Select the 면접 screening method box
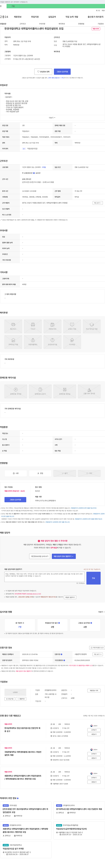 coord(40,473)
